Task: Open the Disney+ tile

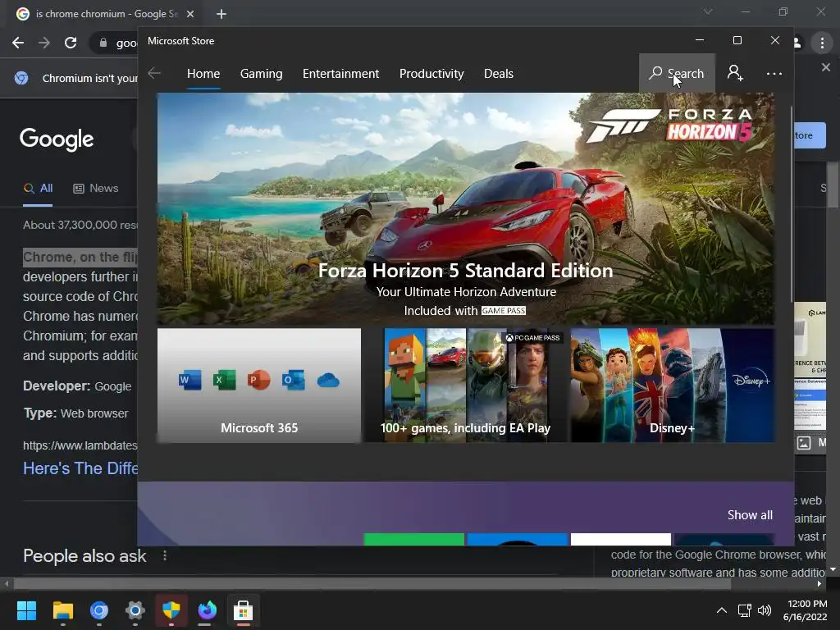Action: click(x=673, y=386)
